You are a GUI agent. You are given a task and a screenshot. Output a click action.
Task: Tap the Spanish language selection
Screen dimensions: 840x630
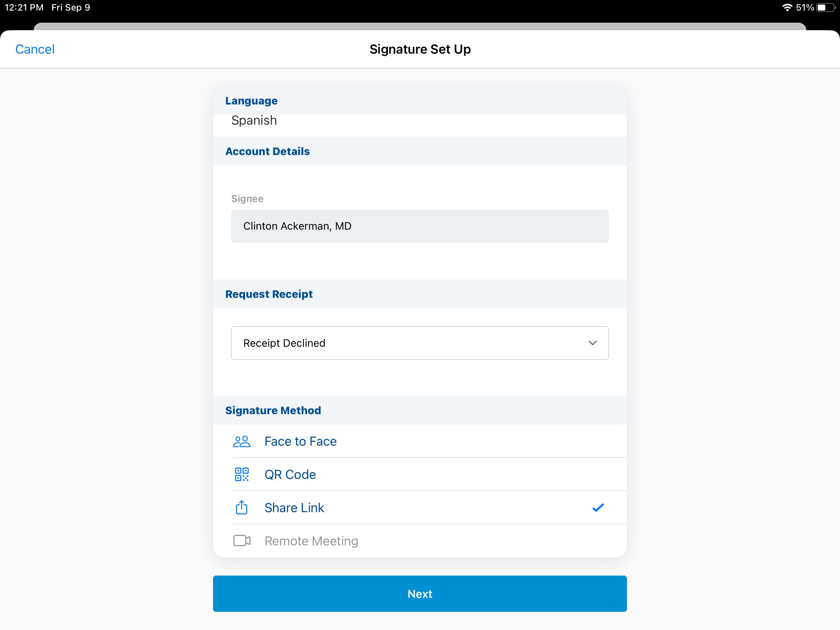[254, 120]
